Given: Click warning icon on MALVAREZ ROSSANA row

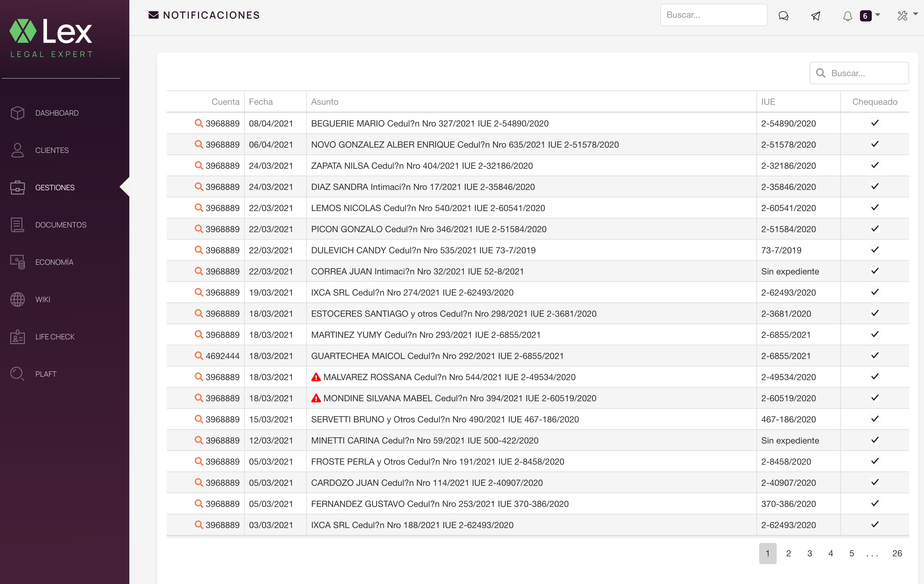Looking at the screenshot, I should coord(316,377).
